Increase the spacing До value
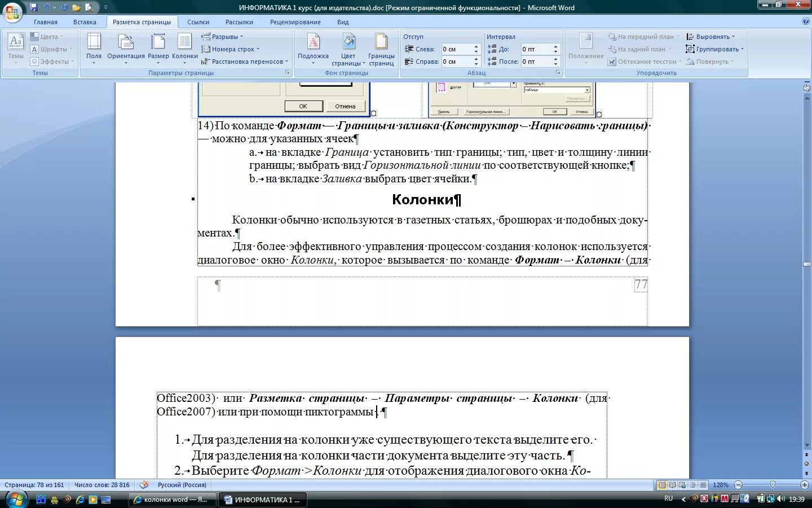 click(x=555, y=47)
